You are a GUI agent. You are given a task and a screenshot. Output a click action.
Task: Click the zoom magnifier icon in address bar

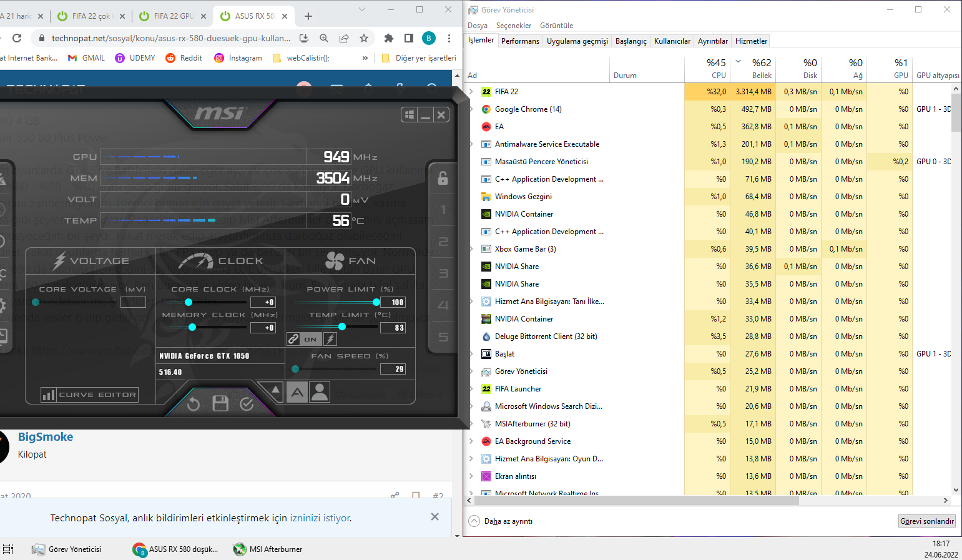324,38
